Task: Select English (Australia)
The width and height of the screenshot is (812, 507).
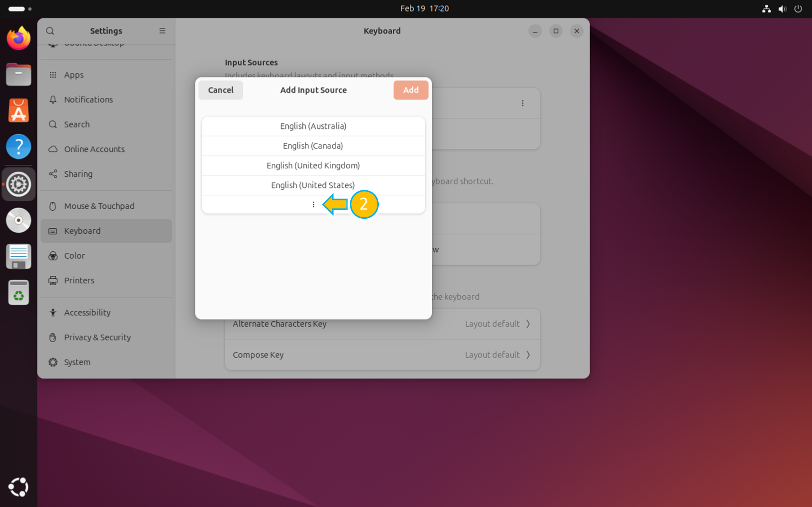Action: coord(313,126)
